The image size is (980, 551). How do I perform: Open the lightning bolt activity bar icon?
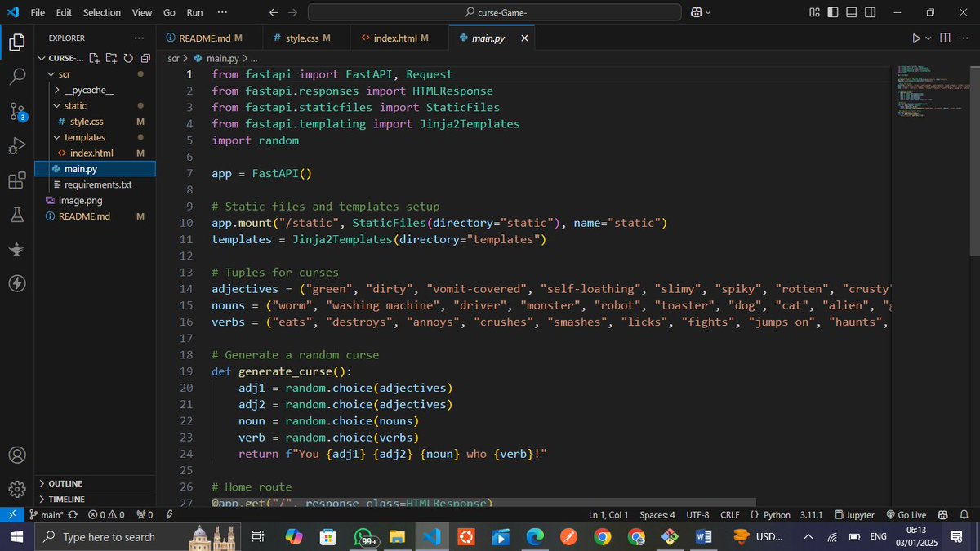click(16, 283)
